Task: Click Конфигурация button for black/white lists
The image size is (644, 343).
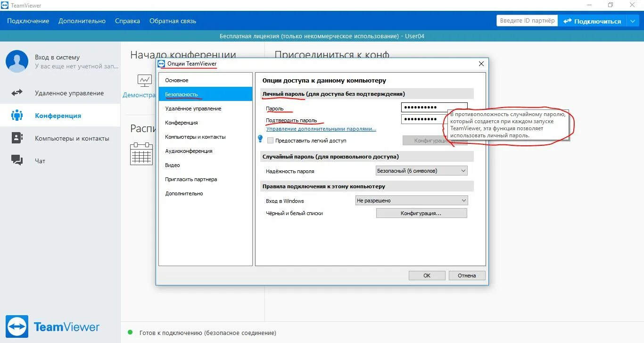Action: point(421,213)
